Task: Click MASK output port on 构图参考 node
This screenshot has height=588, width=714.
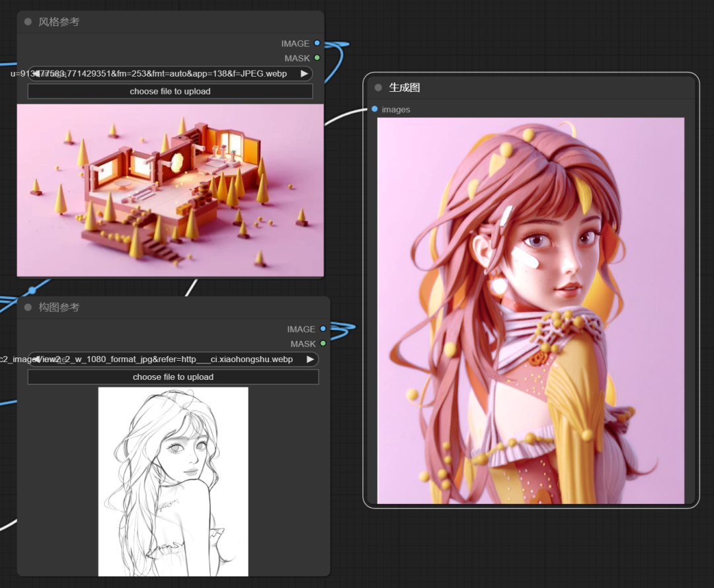Action: pos(323,344)
